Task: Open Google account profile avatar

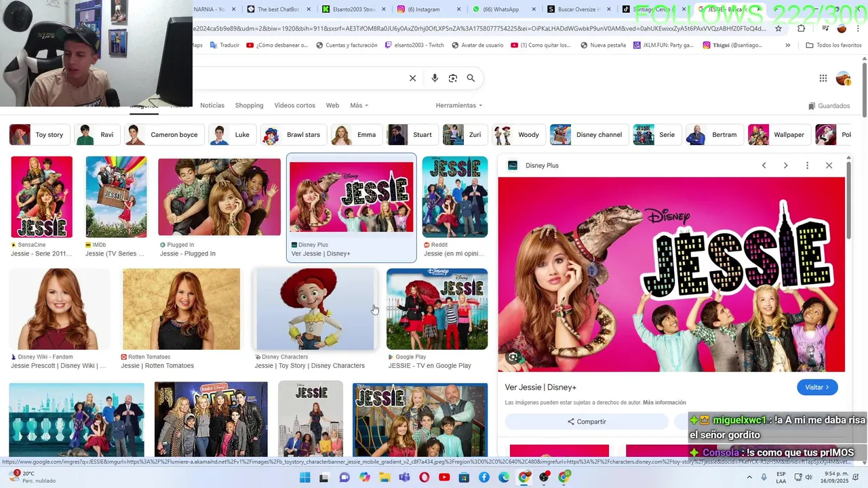Action: coord(843,78)
